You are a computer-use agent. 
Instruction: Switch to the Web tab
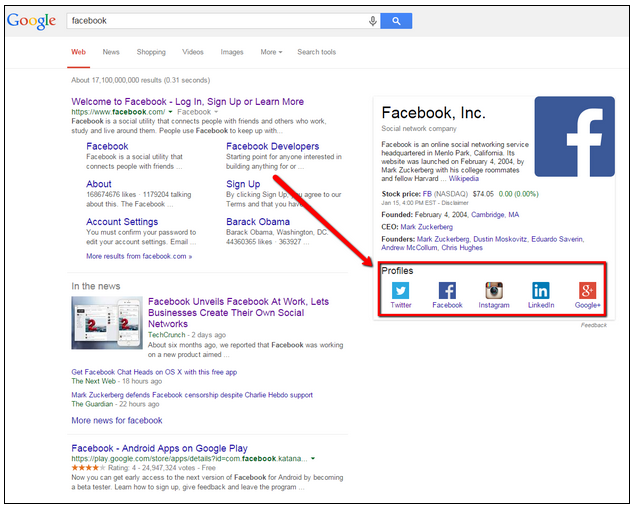point(78,52)
